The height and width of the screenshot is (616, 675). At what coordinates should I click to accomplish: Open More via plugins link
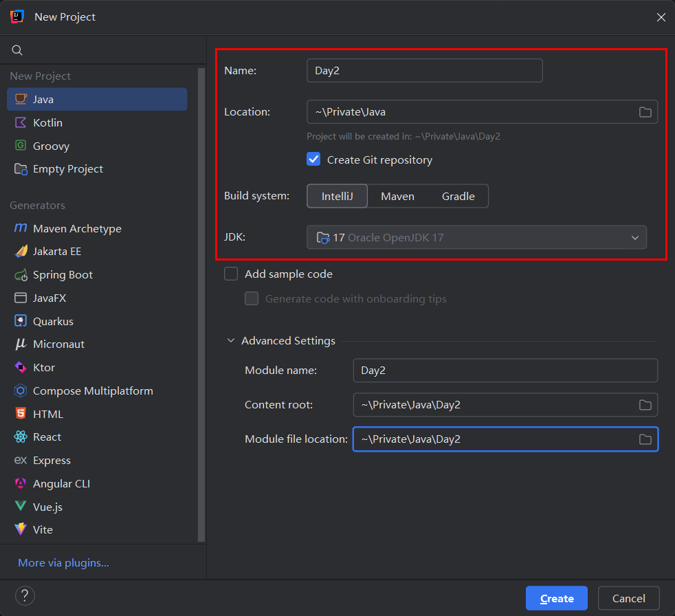pos(63,562)
